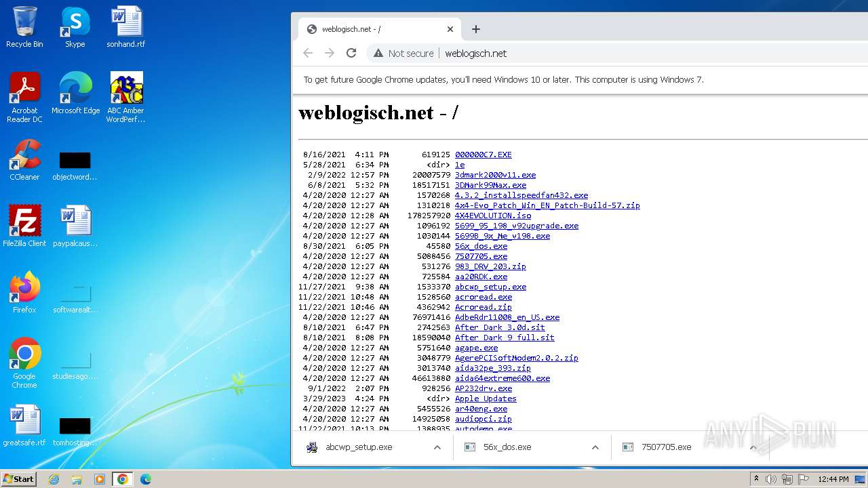This screenshot has width=868, height=488.
Task: Open File Explorer from the taskbar
Action: 77,479
